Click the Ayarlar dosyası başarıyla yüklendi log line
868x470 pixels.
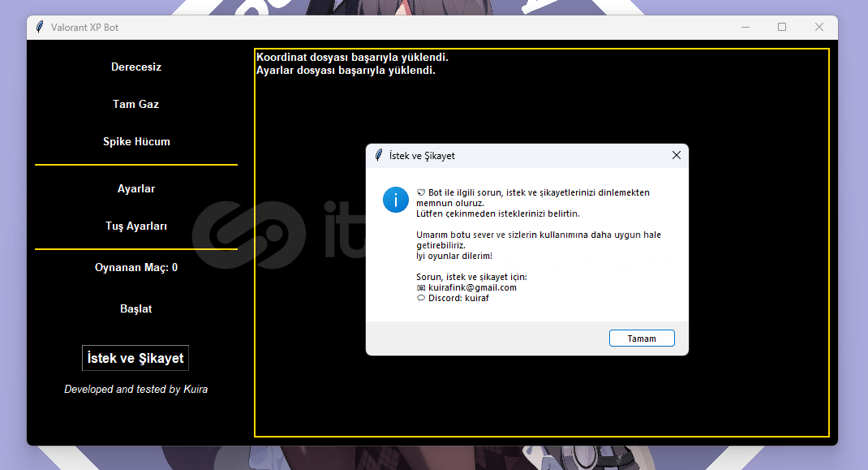(346, 71)
